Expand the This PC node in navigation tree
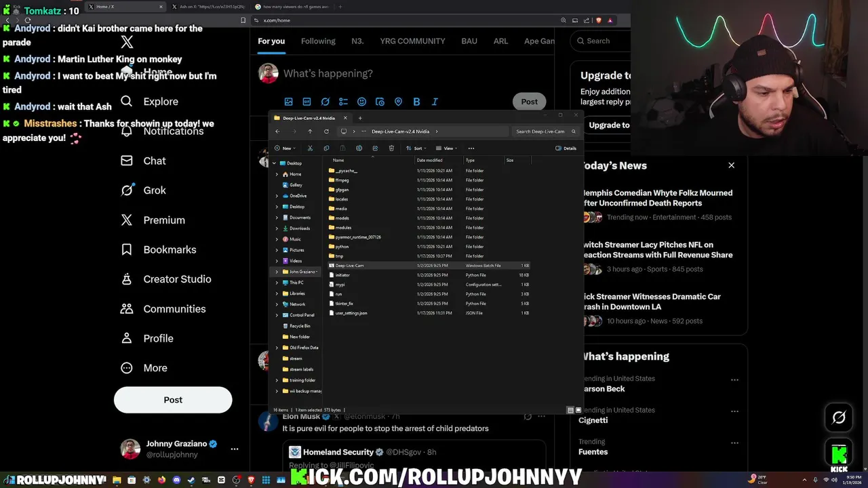This screenshot has width=868, height=488. point(277,283)
